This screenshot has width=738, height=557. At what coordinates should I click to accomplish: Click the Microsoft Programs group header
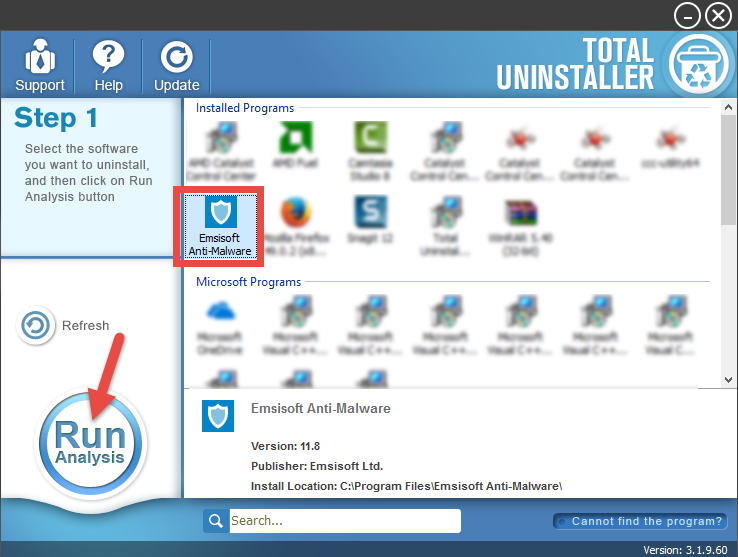[249, 282]
